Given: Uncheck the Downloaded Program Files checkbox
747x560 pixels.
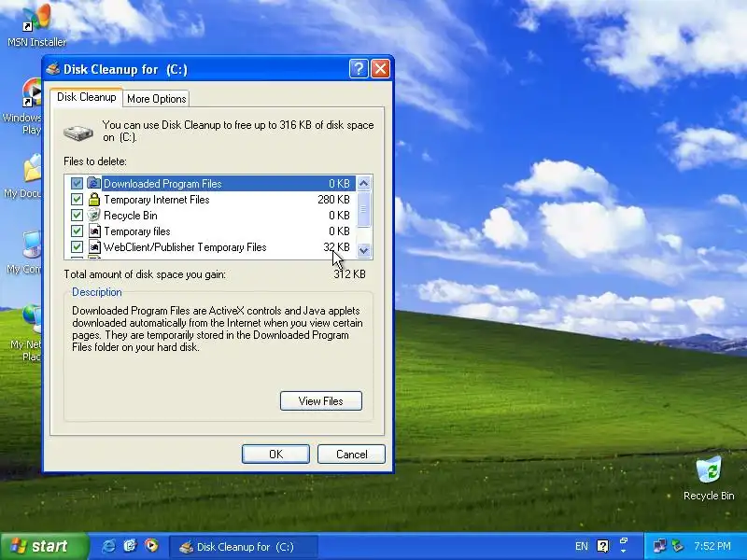Looking at the screenshot, I should (x=77, y=183).
